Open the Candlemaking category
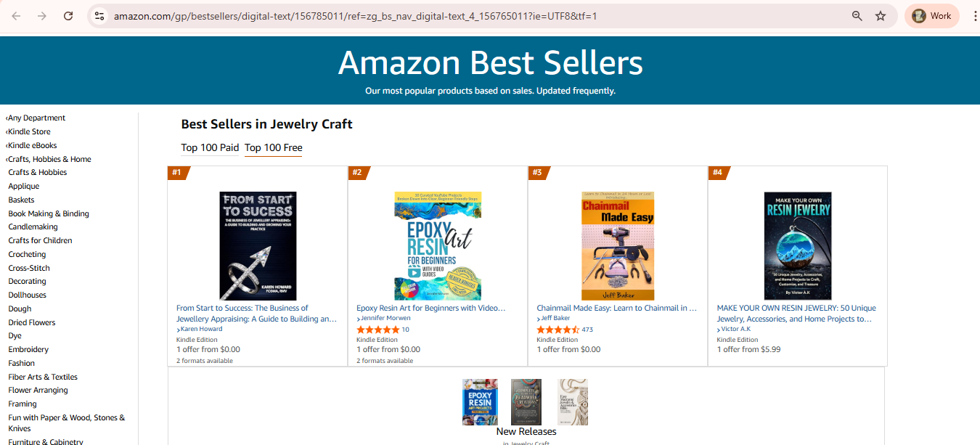The width and height of the screenshot is (980, 445). tap(33, 227)
